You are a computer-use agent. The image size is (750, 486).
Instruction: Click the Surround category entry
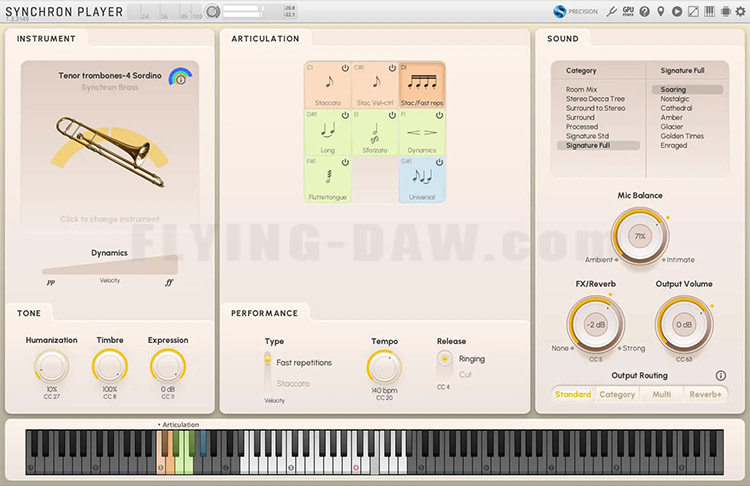click(x=580, y=117)
